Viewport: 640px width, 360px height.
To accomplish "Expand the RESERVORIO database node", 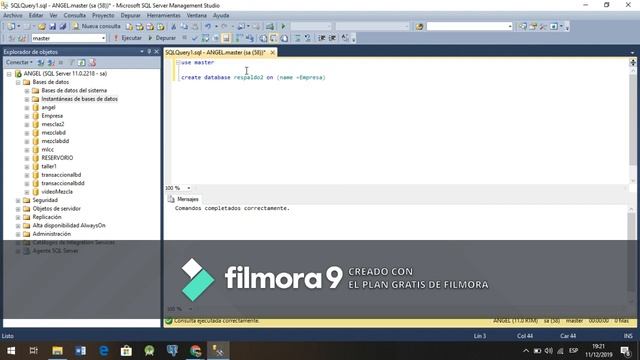I will [27, 158].
